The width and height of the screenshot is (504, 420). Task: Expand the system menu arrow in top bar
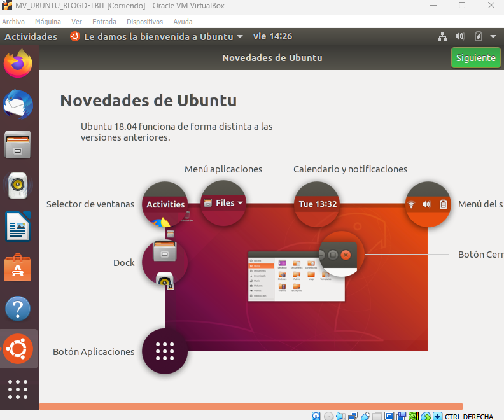pos(493,37)
